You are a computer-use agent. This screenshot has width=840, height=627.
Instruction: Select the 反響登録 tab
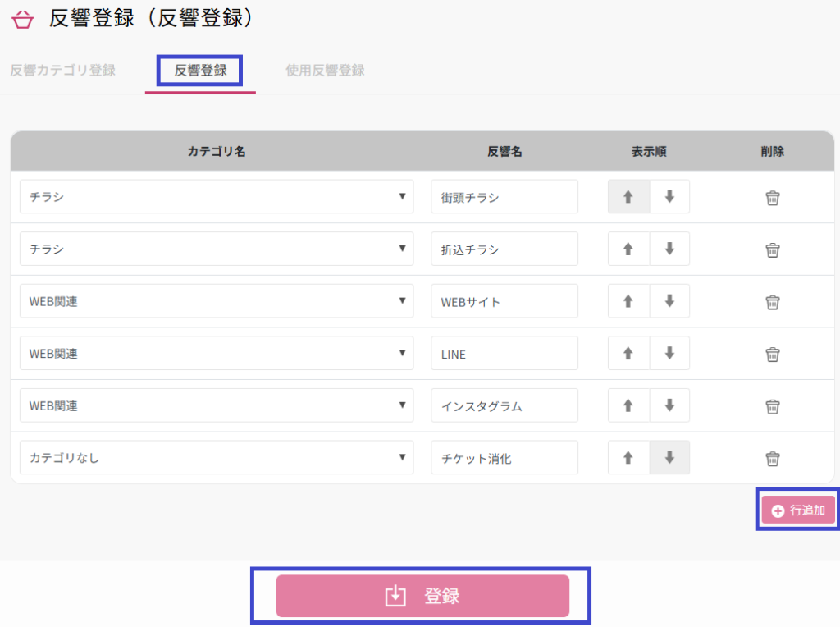pos(200,71)
